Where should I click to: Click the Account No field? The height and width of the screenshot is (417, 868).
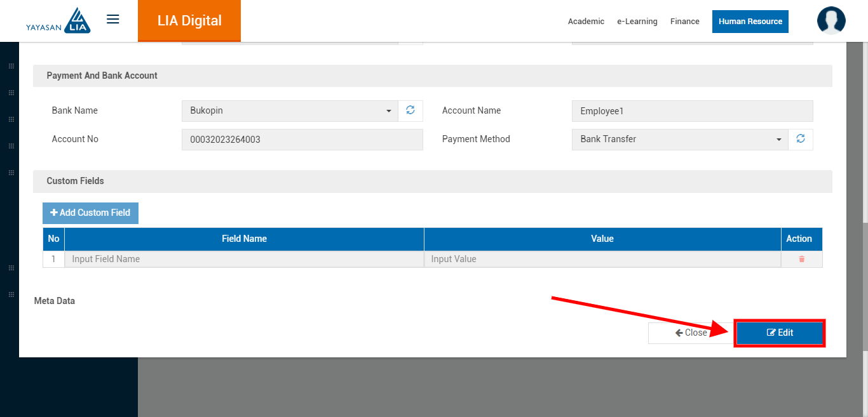(302, 140)
